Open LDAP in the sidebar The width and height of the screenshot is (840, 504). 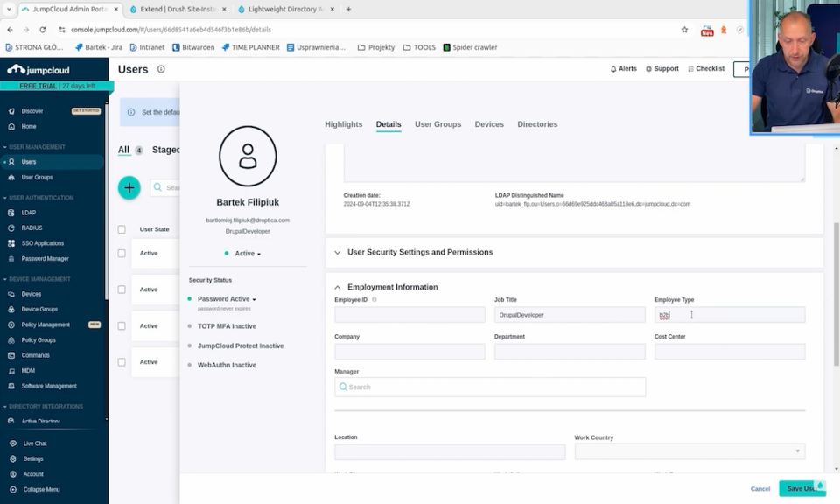click(x=28, y=213)
